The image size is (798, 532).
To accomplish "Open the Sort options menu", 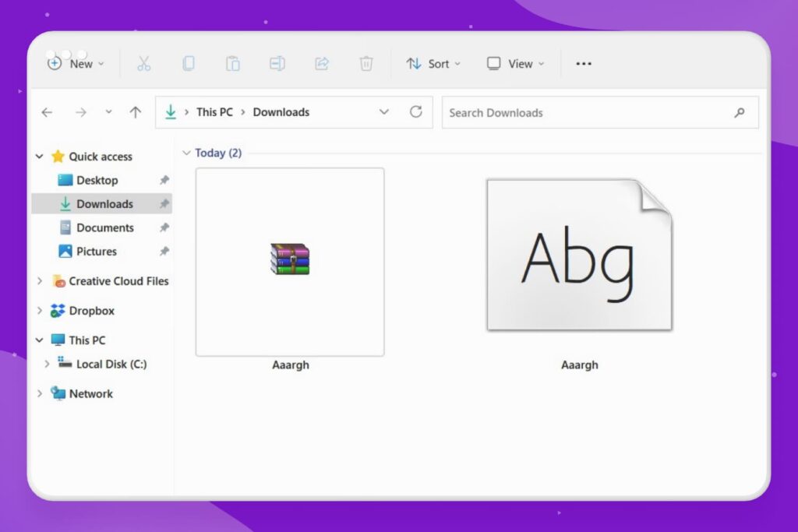I will click(x=433, y=64).
